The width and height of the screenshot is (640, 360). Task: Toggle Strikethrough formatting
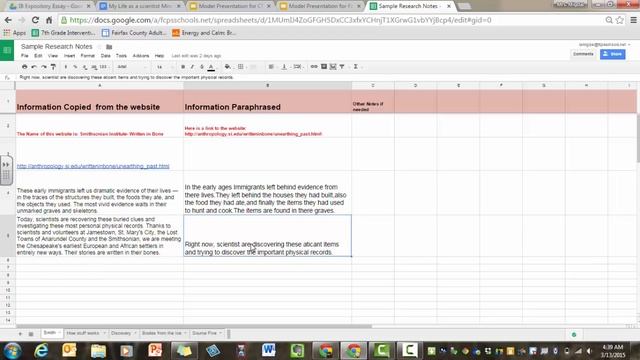tap(202, 67)
